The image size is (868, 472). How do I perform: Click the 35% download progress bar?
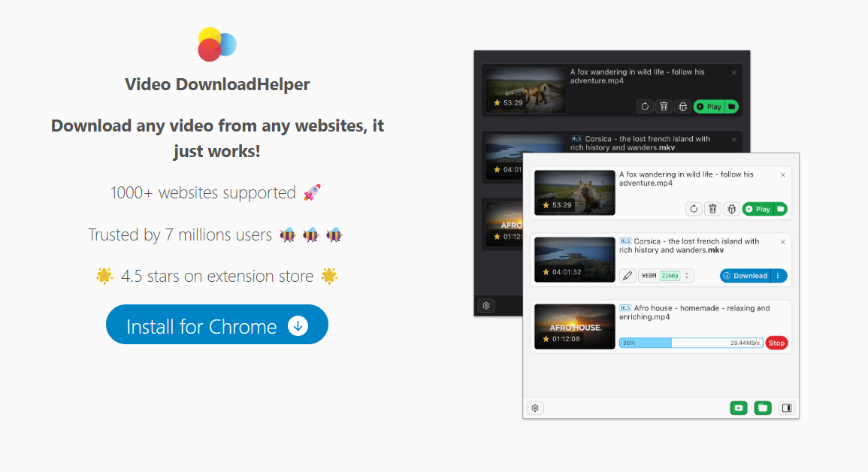pos(691,343)
